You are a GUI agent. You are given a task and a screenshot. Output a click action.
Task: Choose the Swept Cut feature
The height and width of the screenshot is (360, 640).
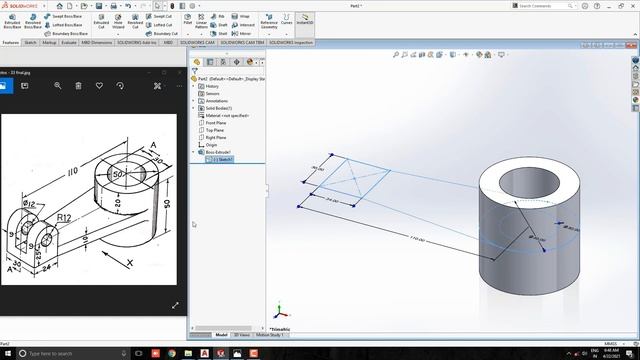point(159,16)
